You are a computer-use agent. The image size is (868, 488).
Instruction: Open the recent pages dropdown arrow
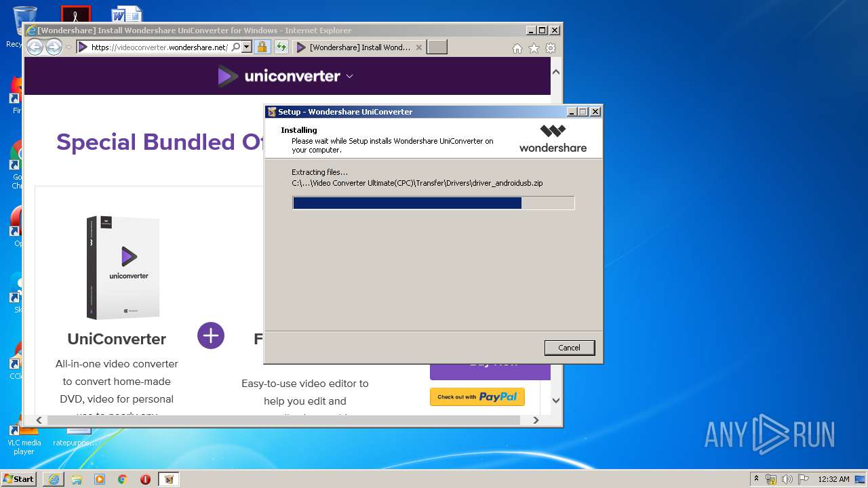coord(68,47)
